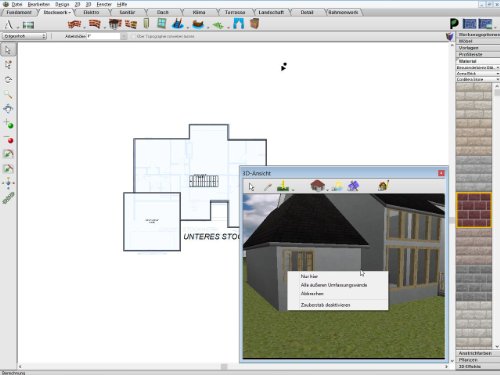Viewport: 500px width, 375px height.
Task: Open the floor level dropdown below toolbar
Action: pos(24,36)
